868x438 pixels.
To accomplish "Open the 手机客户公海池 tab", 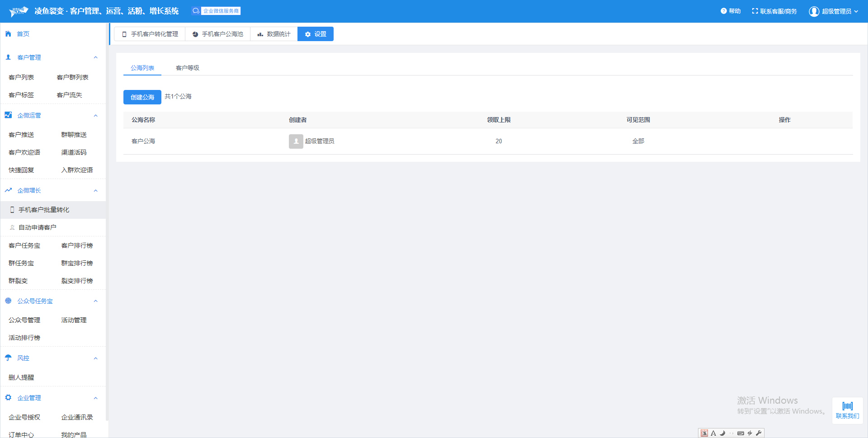I will coord(217,34).
